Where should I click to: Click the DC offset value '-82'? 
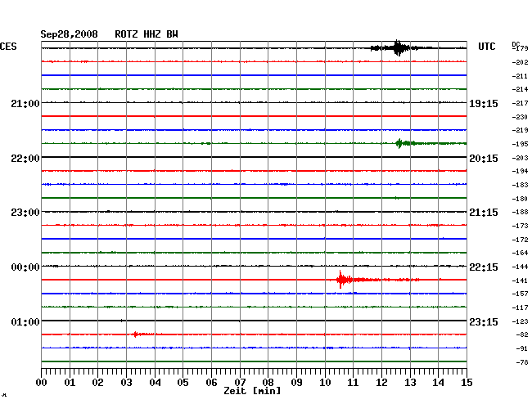[522, 334]
